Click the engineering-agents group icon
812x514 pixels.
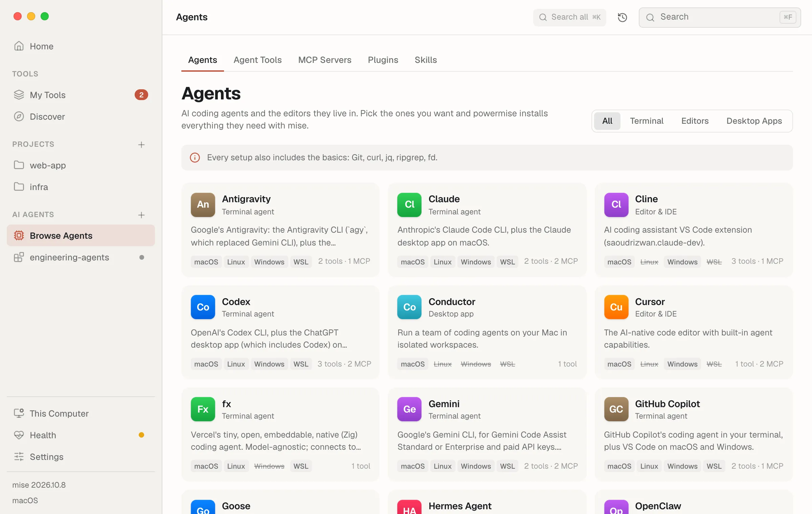pos(19,257)
